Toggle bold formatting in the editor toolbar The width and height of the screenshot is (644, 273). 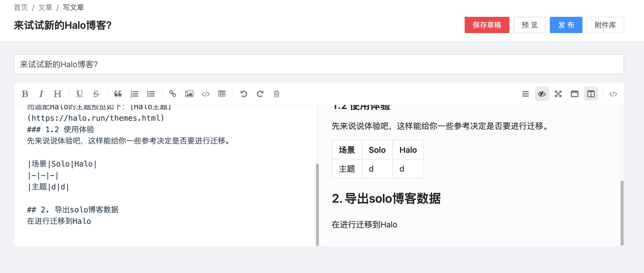point(25,94)
